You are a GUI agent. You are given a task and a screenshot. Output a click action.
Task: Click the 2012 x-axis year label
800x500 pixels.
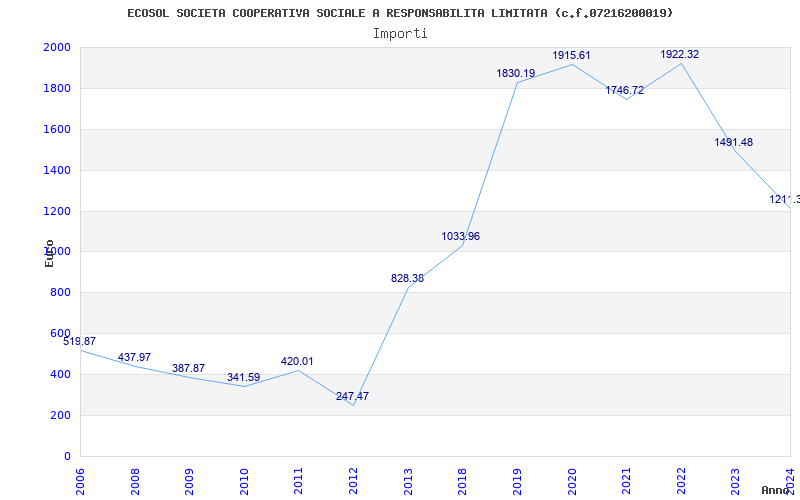pos(353,481)
